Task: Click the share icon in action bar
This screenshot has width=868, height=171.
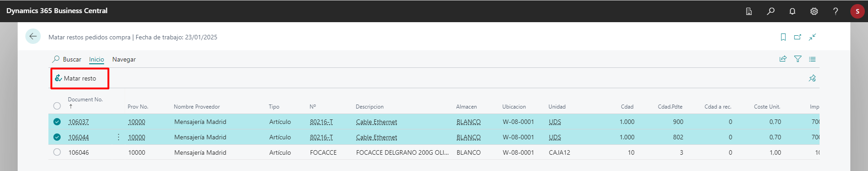Action: tap(783, 59)
